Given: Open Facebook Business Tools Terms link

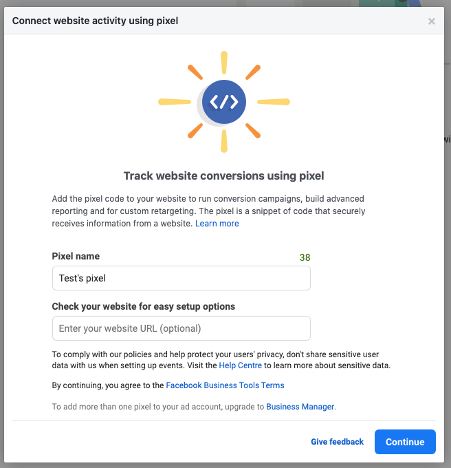Looking at the screenshot, I should tap(225, 385).
